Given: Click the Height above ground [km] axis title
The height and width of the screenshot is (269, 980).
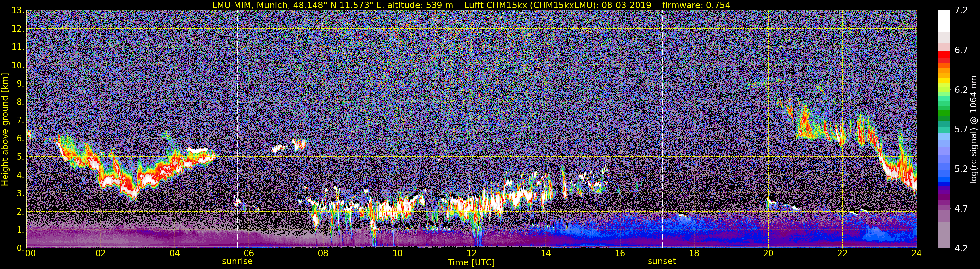Looking at the screenshot, I should coord(5,130).
